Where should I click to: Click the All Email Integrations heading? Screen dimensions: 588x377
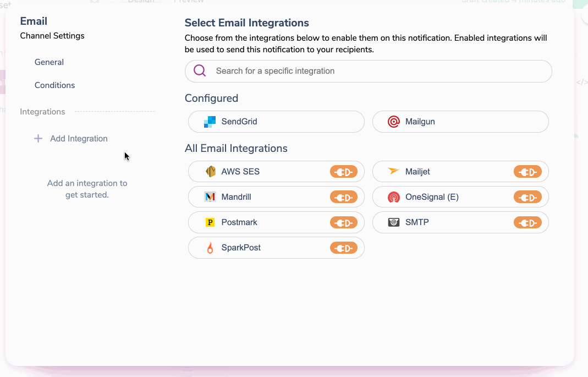(237, 148)
